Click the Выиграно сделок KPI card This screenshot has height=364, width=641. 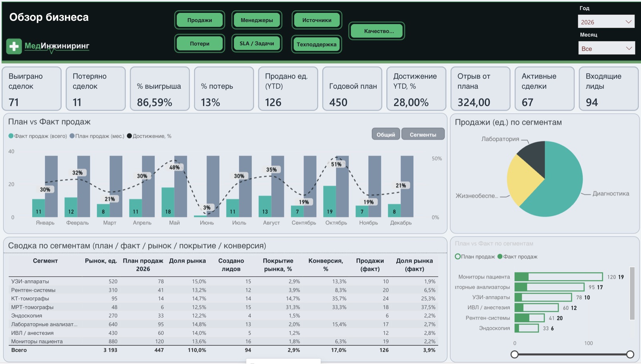tap(32, 89)
